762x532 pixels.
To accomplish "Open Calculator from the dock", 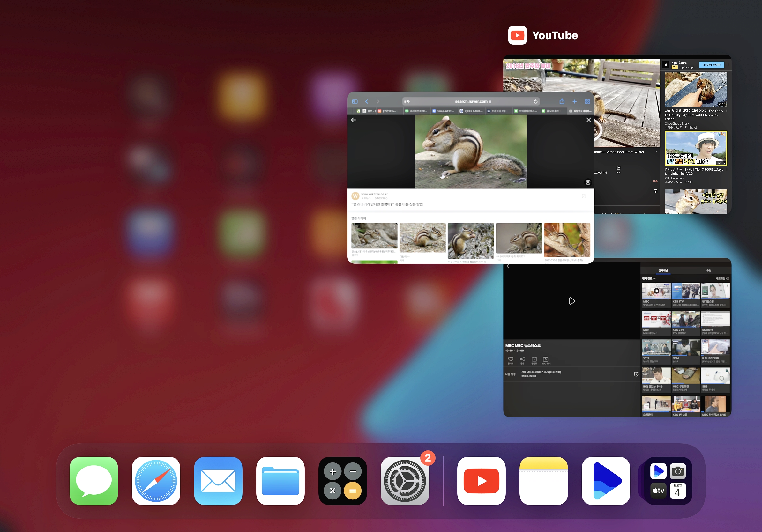I will tap(342, 481).
